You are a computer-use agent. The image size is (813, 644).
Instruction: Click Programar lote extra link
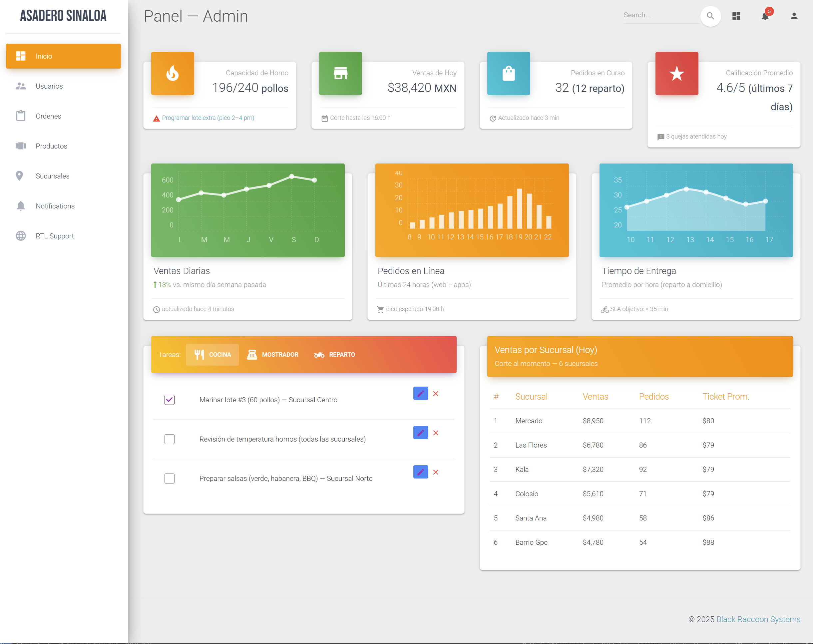pyautogui.click(x=208, y=118)
